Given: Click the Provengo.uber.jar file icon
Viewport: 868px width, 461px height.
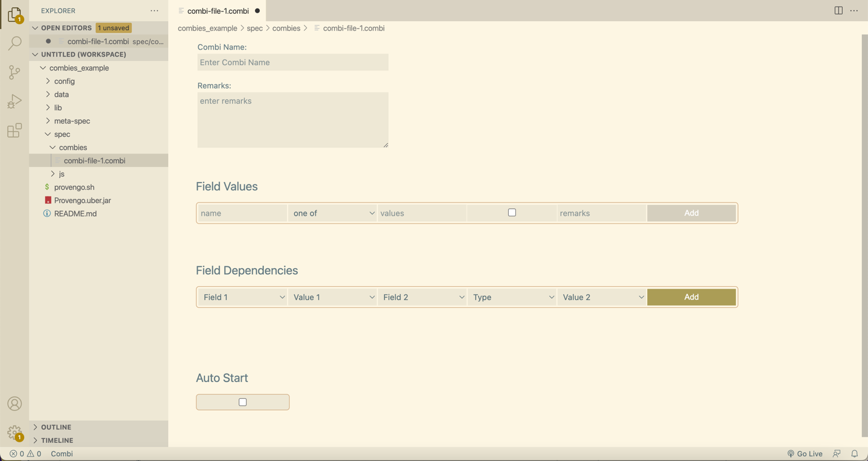Looking at the screenshot, I should click(x=48, y=201).
